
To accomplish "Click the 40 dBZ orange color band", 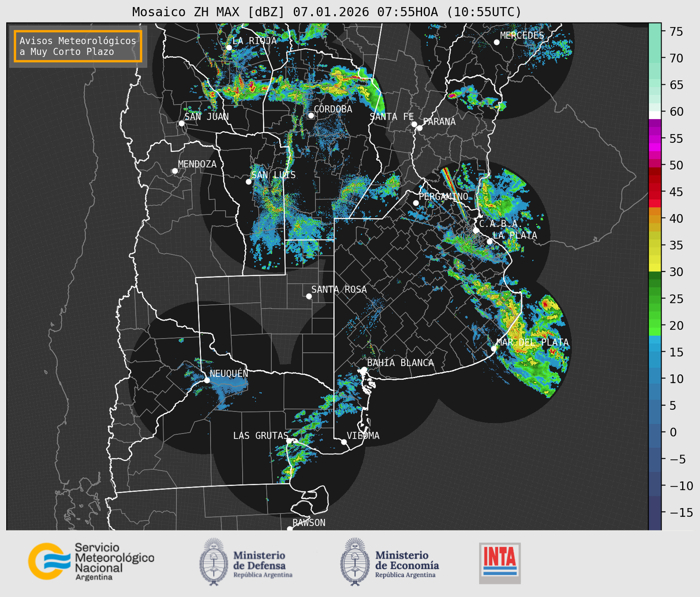I will point(655,218).
